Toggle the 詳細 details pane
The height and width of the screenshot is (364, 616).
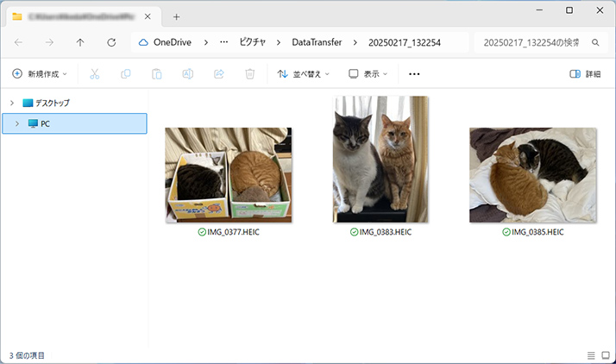(586, 74)
